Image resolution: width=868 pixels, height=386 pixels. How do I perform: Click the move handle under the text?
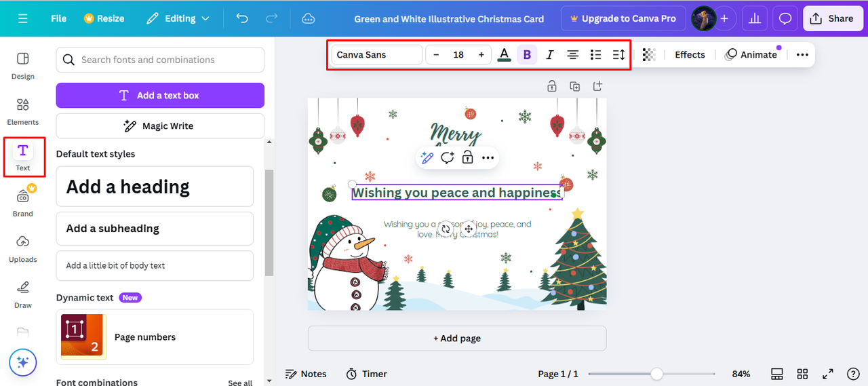(x=469, y=229)
